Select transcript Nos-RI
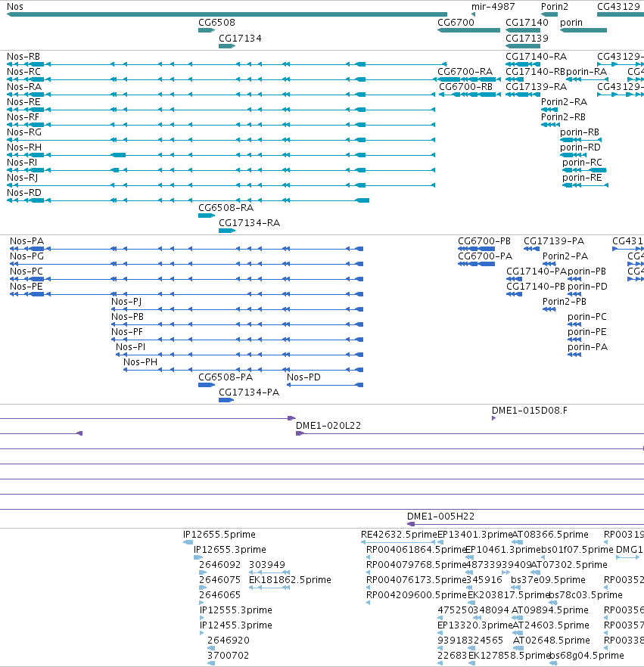Viewport: 644px width, 667px height. [221, 170]
